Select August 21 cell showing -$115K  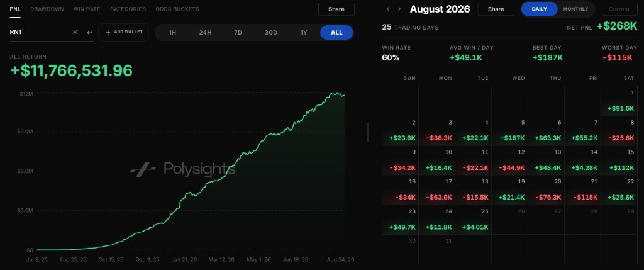[582, 190]
